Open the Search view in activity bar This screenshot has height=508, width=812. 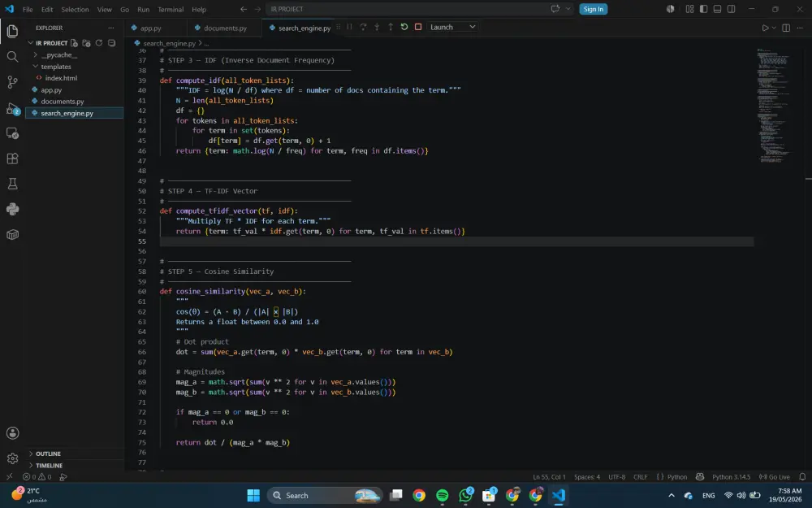[x=12, y=57]
